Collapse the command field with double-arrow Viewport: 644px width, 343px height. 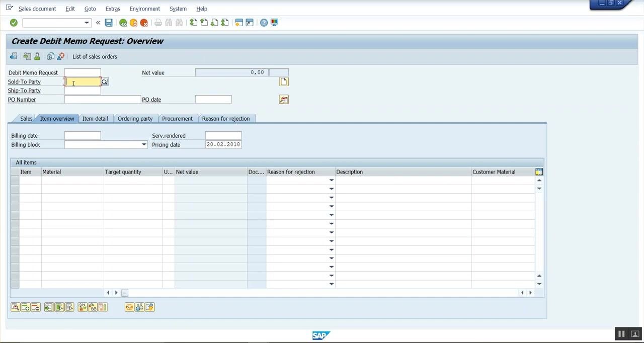click(98, 23)
